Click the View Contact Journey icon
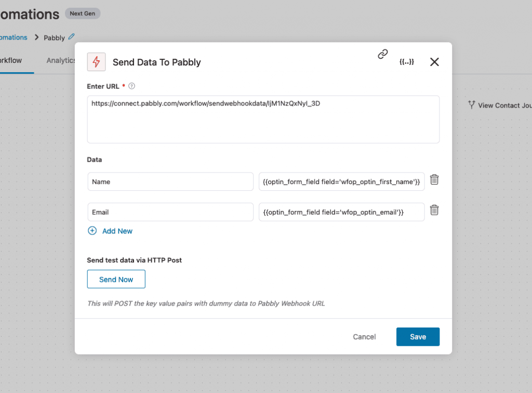This screenshot has height=393, width=532. (472, 105)
